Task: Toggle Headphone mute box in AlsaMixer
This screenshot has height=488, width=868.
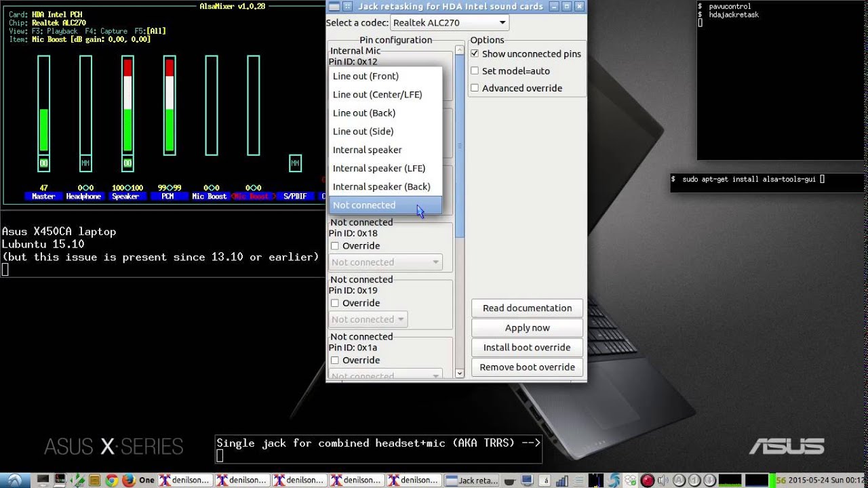Action: (x=85, y=163)
